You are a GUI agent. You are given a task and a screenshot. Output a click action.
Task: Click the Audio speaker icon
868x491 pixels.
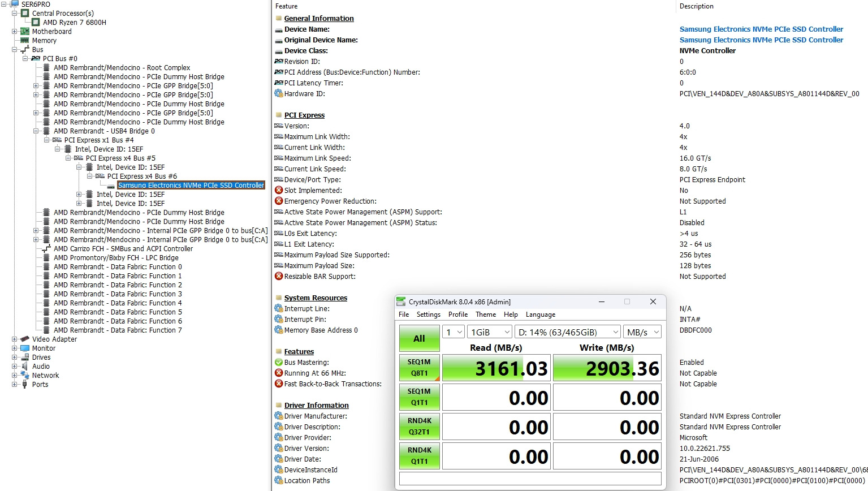click(25, 366)
